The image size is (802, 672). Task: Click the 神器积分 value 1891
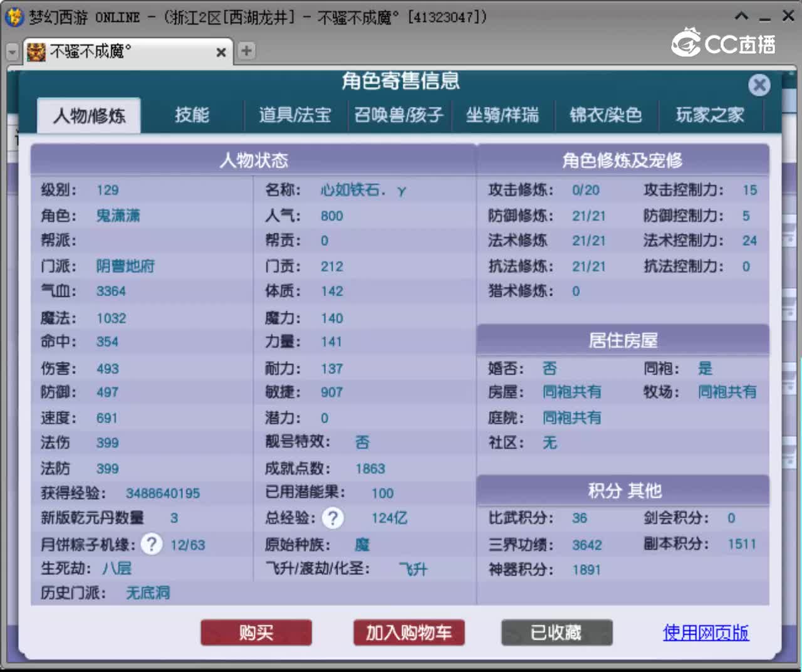(586, 570)
